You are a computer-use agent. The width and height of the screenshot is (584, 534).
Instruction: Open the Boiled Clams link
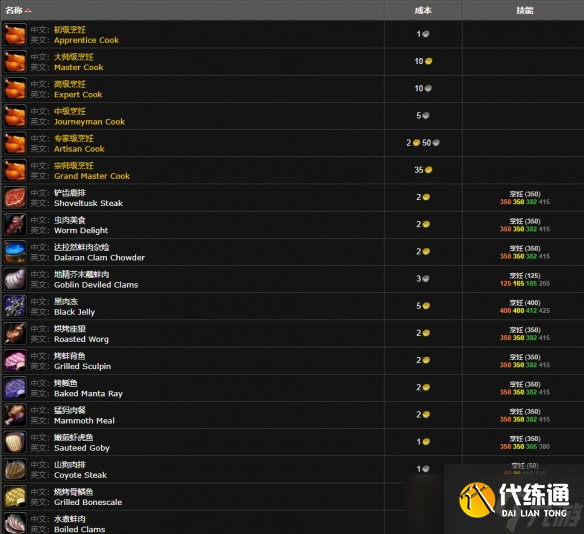[x=80, y=530]
